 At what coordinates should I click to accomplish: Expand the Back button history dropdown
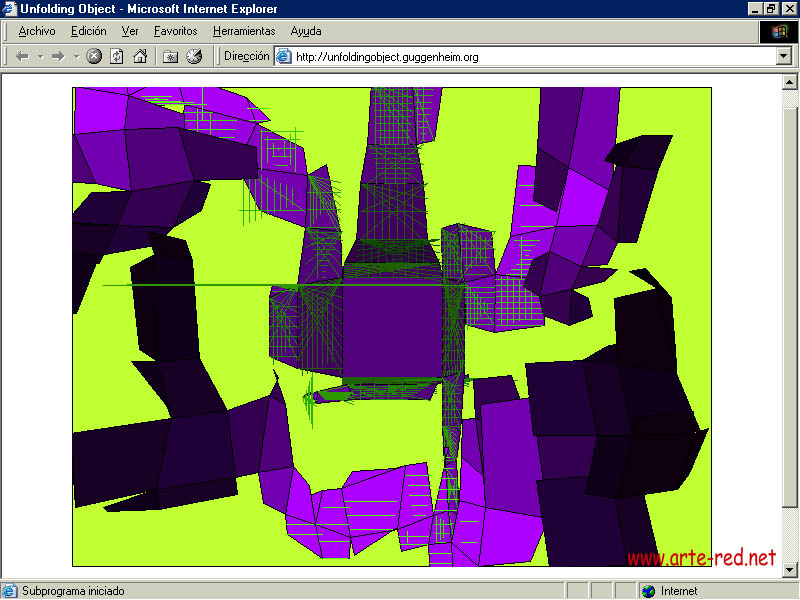tap(40, 57)
